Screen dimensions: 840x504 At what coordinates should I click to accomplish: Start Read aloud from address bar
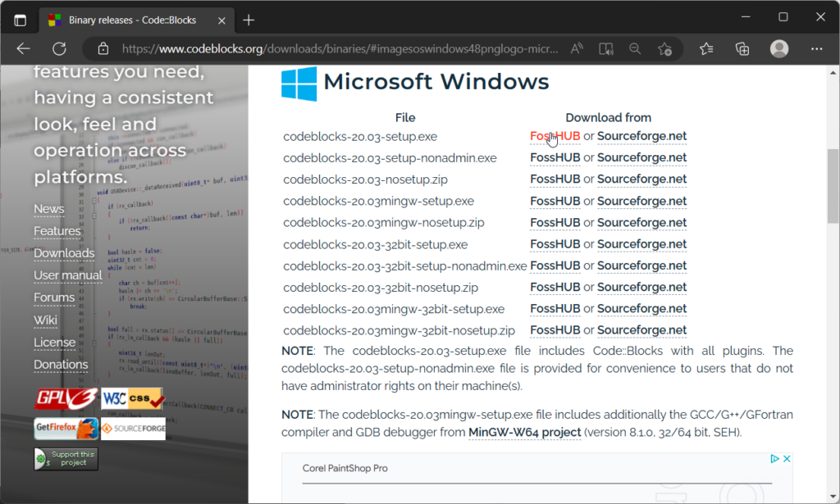pyautogui.click(x=577, y=48)
